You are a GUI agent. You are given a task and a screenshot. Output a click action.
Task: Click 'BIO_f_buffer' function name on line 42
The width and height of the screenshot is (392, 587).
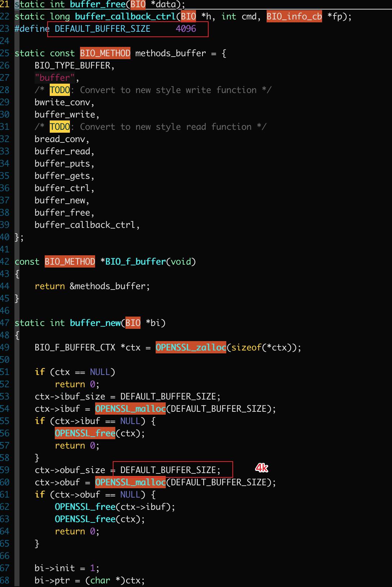pyautogui.click(x=135, y=262)
